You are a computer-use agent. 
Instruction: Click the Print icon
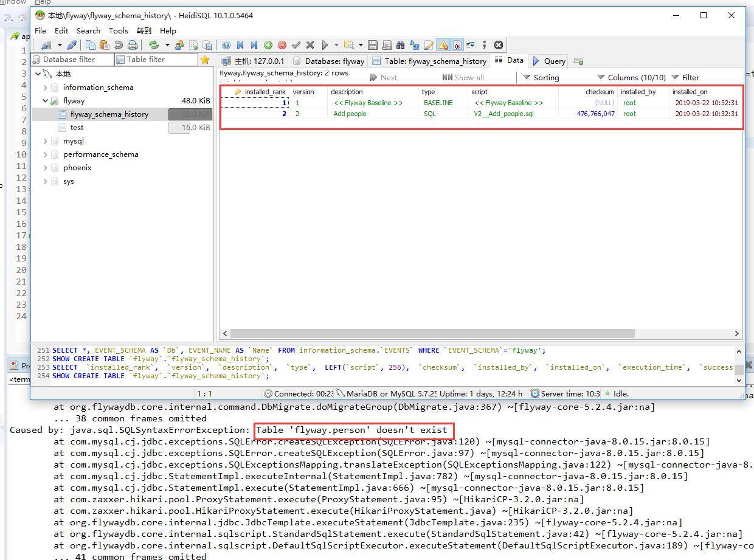coord(132,45)
